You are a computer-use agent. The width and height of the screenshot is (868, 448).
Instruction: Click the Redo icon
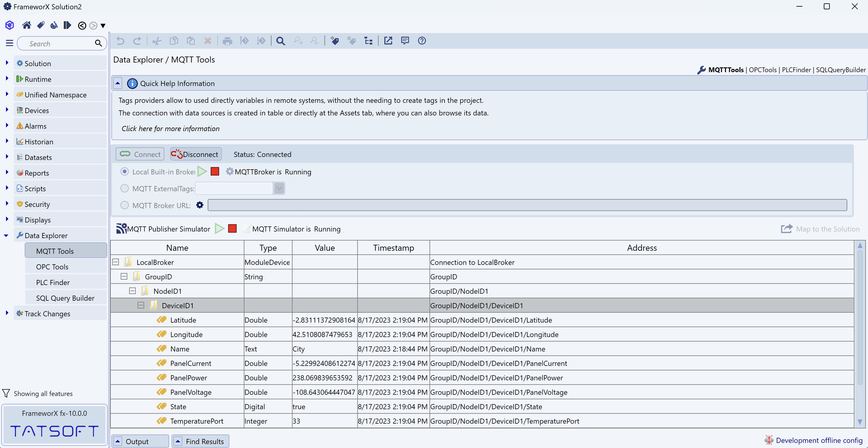pos(137,41)
